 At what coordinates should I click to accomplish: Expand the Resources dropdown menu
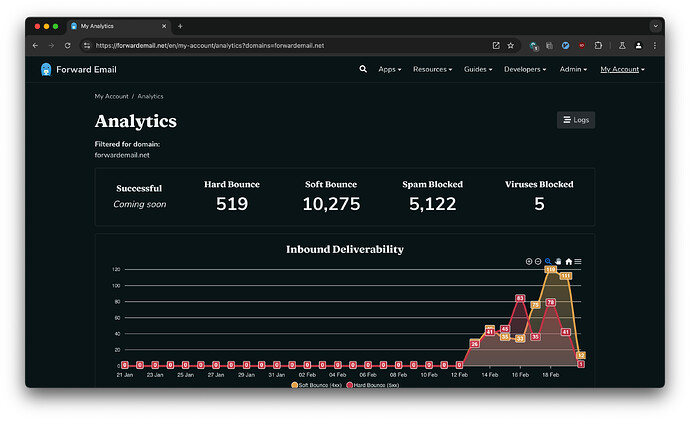(432, 70)
